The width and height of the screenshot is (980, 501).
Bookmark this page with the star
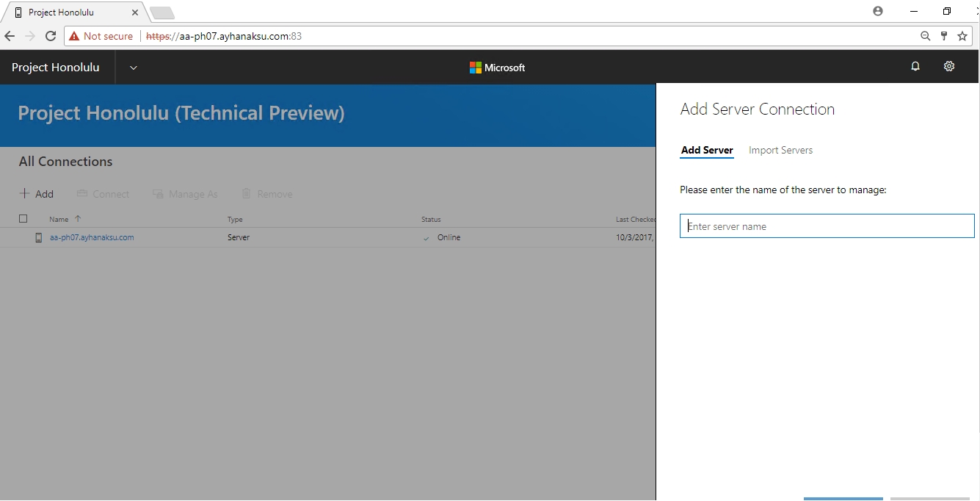(962, 36)
